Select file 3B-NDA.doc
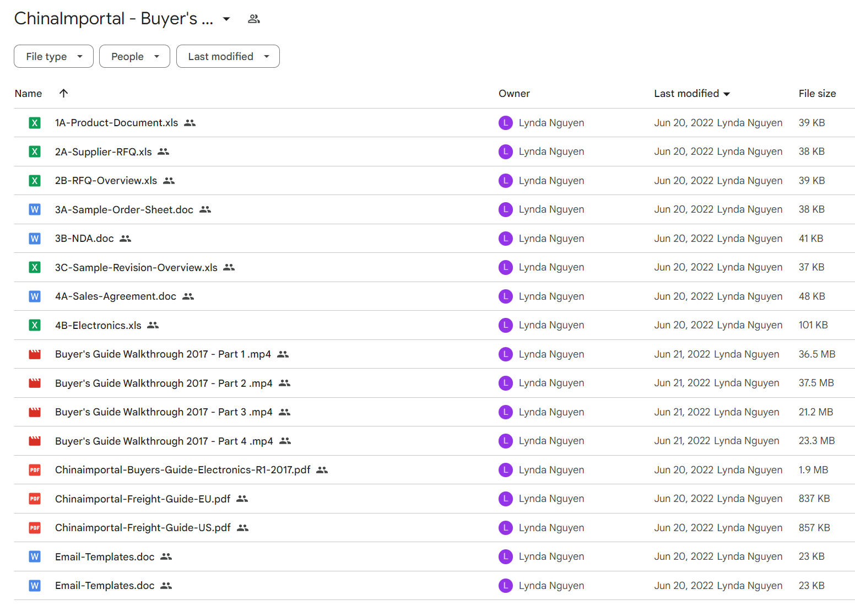The height and width of the screenshot is (616, 855). (84, 239)
